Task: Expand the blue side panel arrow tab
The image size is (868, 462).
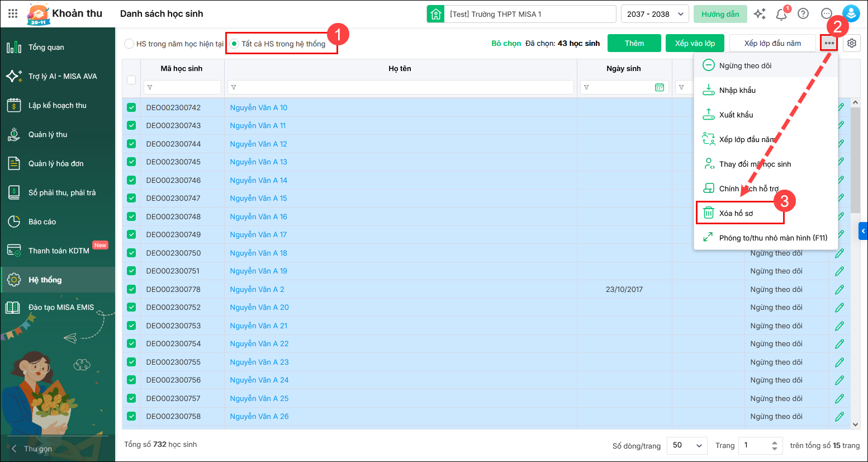Action: click(863, 231)
